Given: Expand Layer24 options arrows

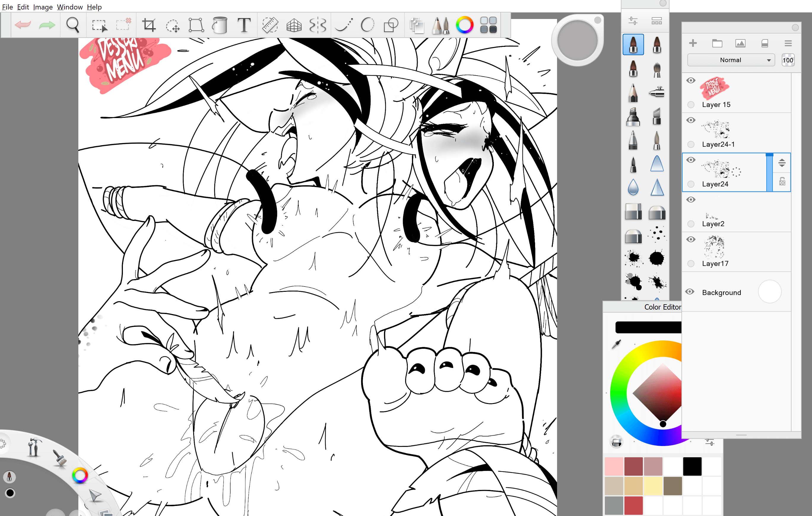Looking at the screenshot, I should point(782,163).
